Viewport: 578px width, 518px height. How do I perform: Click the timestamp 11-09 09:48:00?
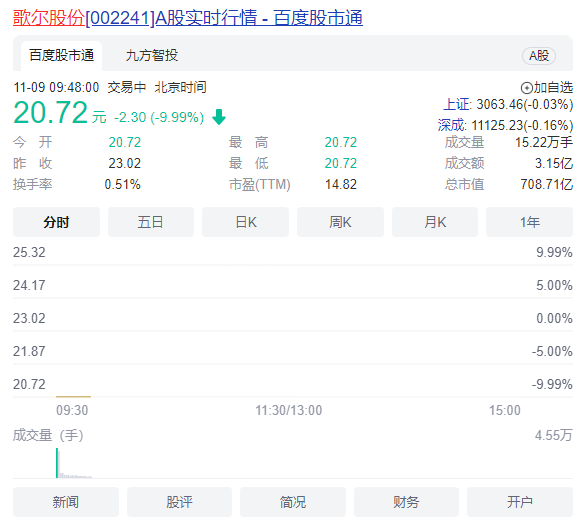[56, 88]
